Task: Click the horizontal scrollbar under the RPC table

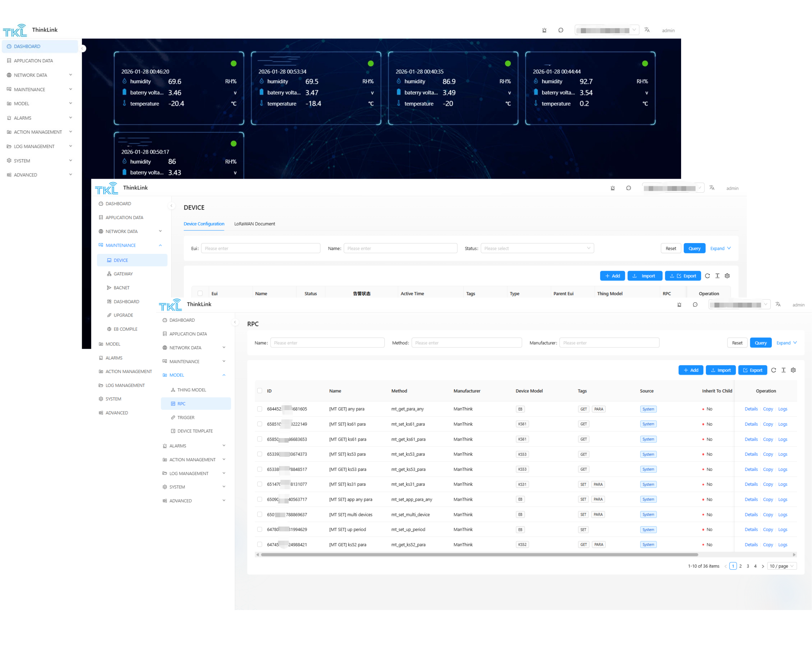Action: (479, 555)
